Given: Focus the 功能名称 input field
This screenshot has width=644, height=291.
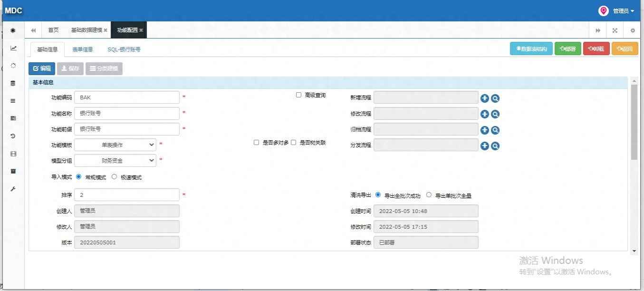Looking at the screenshot, I should click(x=127, y=113).
